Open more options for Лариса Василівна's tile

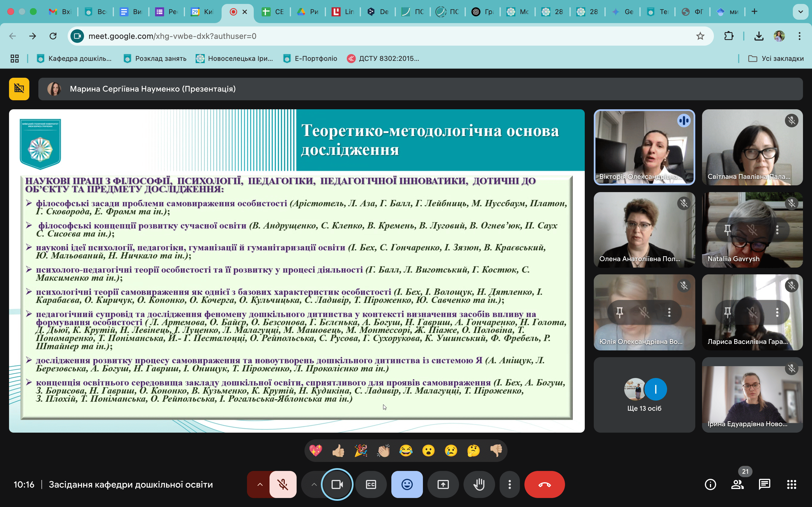pyautogui.click(x=777, y=313)
